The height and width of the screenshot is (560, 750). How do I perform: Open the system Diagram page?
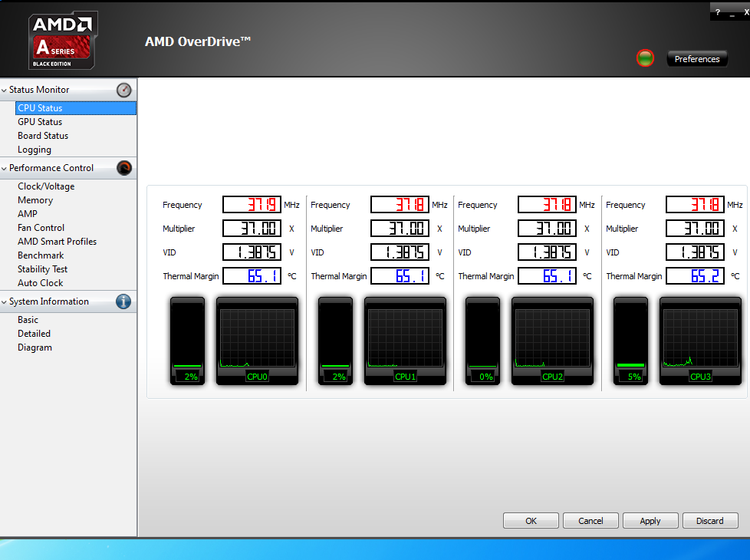point(35,348)
